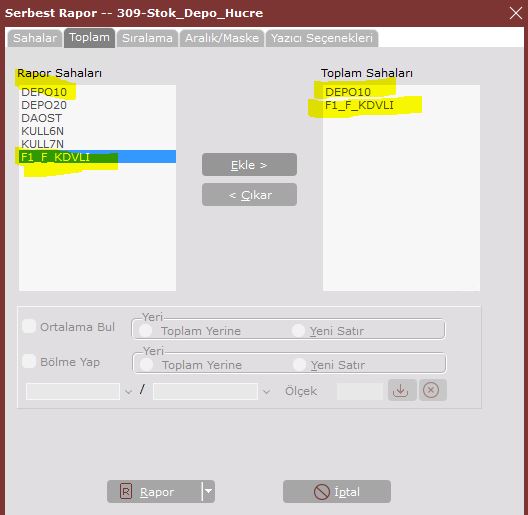Image resolution: width=528 pixels, height=515 pixels.
Task: Open the Rapor button dropdown arrow
Action: [x=208, y=491]
